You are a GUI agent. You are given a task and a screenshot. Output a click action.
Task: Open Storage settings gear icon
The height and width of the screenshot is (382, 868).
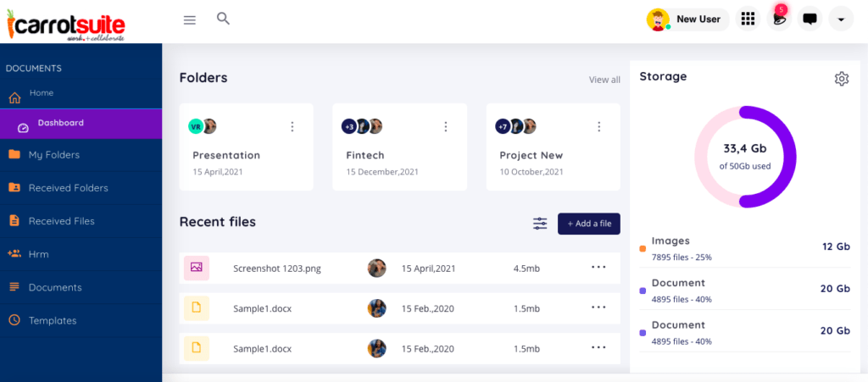coord(841,79)
